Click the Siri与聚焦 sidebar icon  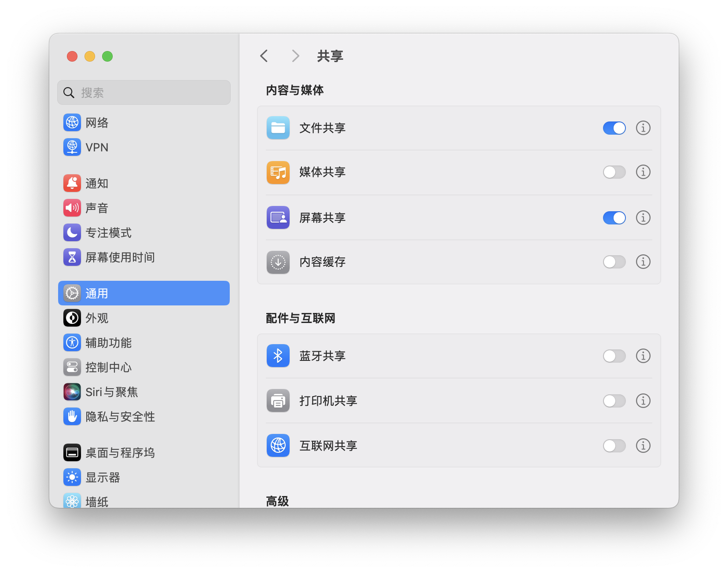72,392
